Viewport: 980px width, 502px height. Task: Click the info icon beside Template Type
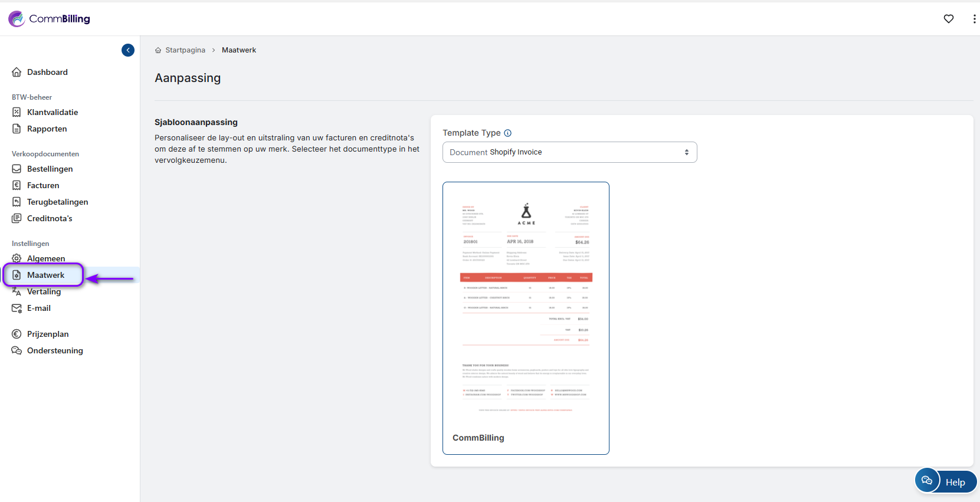click(507, 133)
